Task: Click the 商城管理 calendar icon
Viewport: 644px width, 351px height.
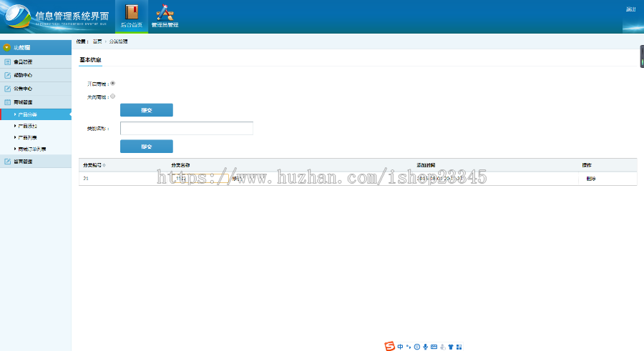Action: tap(7, 102)
